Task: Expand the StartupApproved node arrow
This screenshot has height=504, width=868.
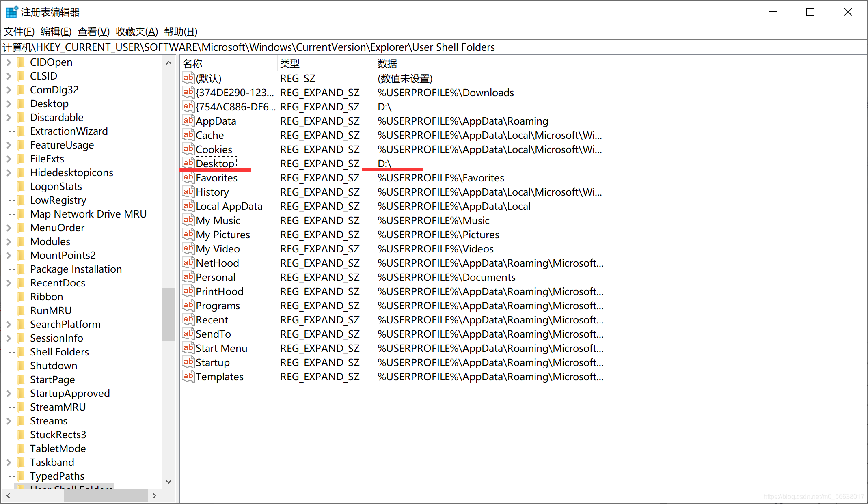Action: pos(9,393)
